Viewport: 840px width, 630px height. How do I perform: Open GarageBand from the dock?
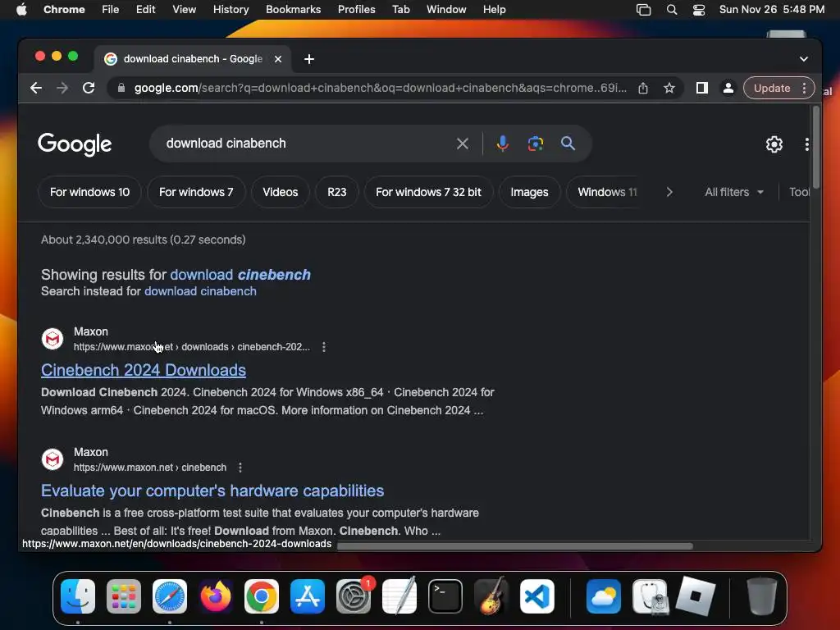491,596
